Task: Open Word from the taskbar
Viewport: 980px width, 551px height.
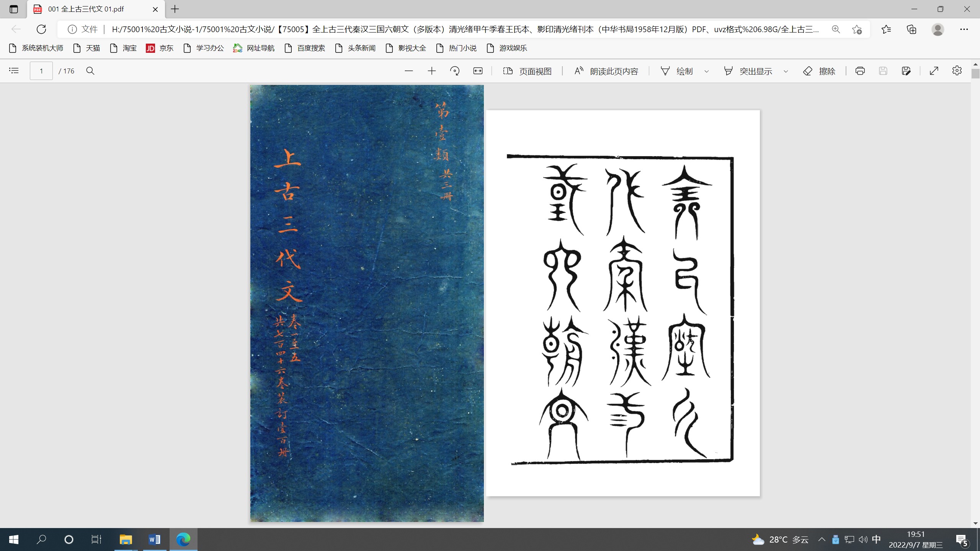Action: (155, 540)
